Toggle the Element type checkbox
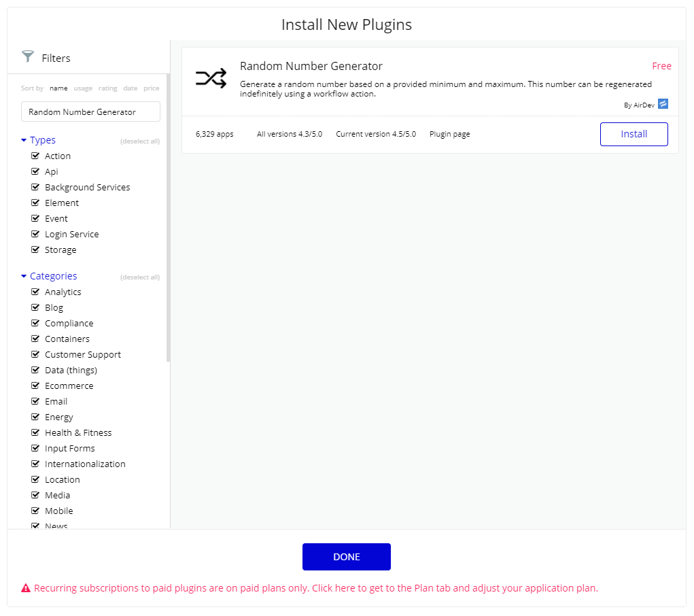694x616 pixels. tap(35, 203)
